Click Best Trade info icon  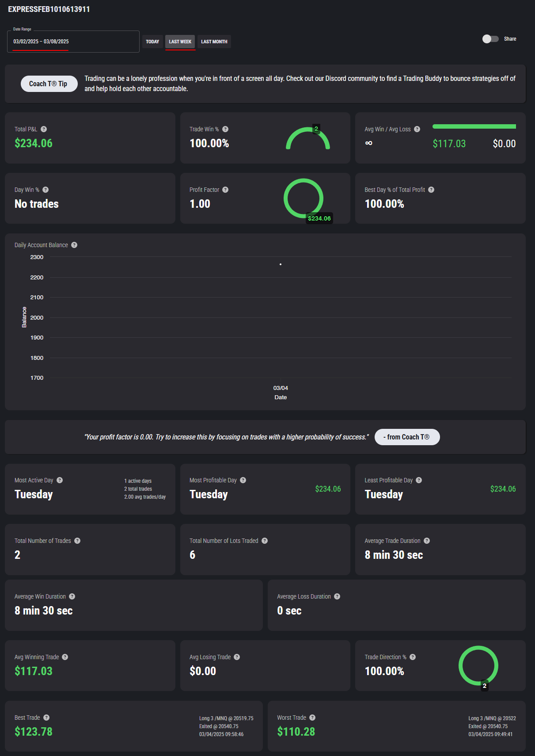(46, 718)
